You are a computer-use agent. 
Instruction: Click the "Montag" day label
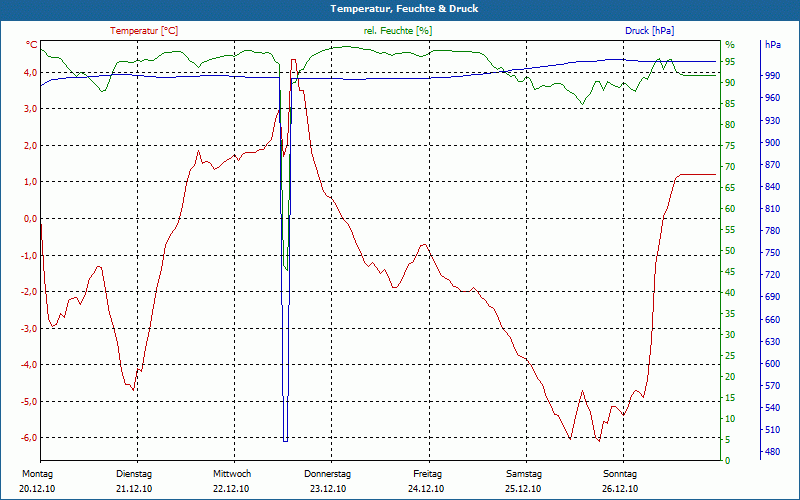click(x=37, y=474)
